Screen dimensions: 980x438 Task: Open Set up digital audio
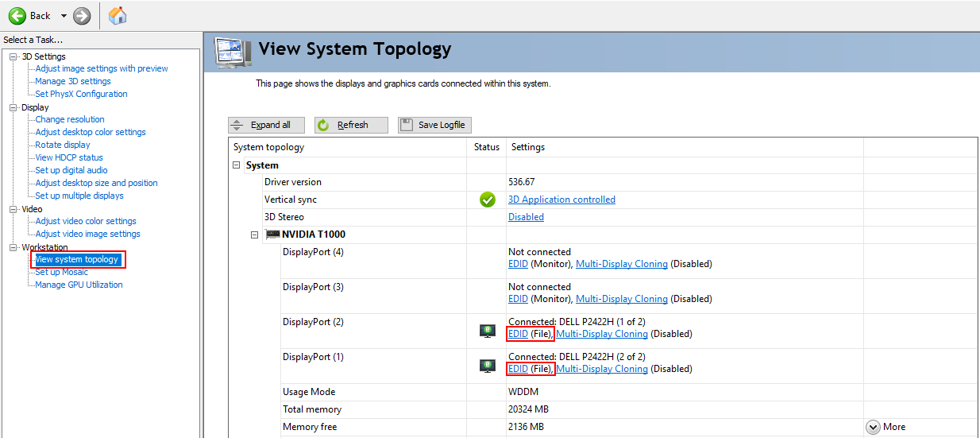tap(71, 170)
